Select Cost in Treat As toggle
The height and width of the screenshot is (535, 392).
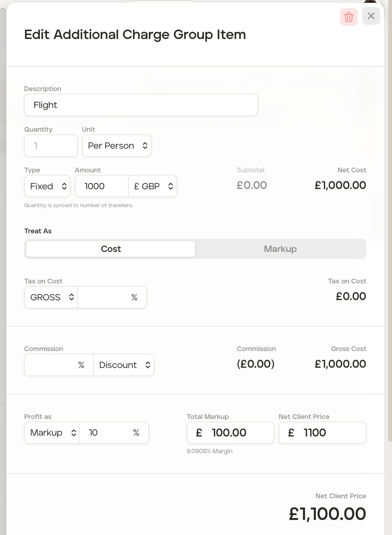click(111, 249)
